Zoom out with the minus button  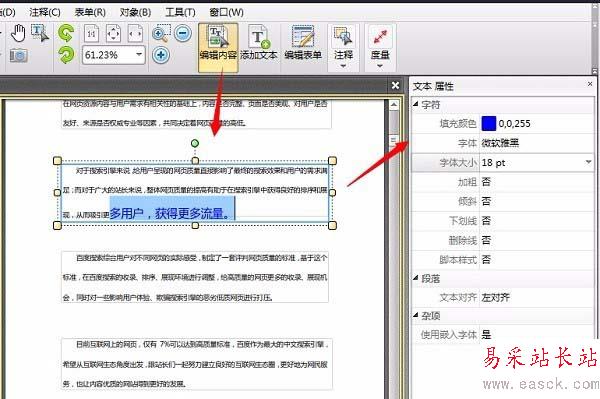(x=183, y=34)
